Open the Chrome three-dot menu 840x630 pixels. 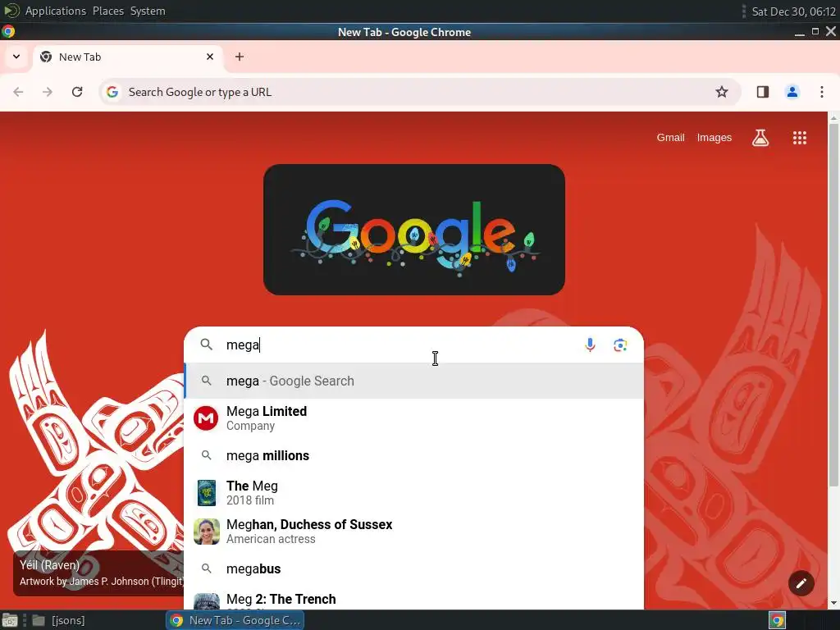[x=822, y=92]
